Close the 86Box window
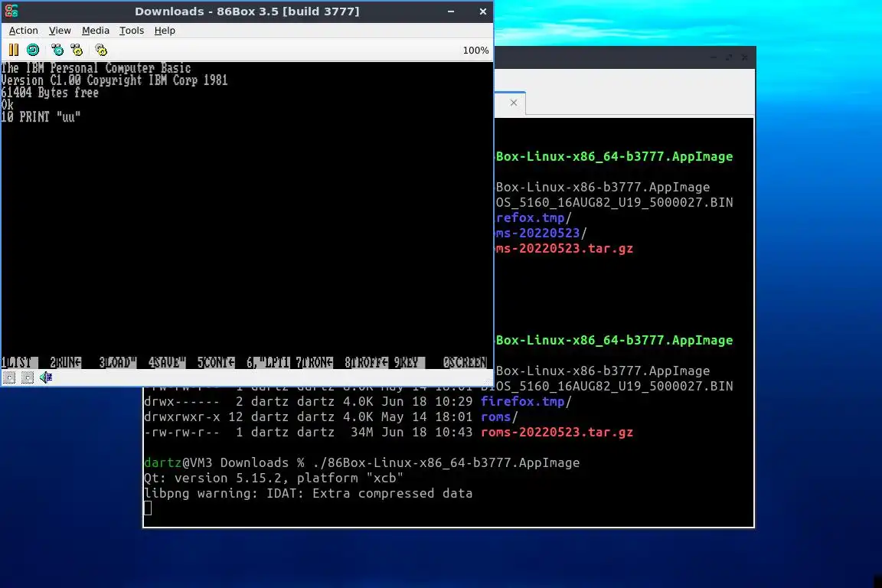This screenshot has width=882, height=588. point(482,11)
